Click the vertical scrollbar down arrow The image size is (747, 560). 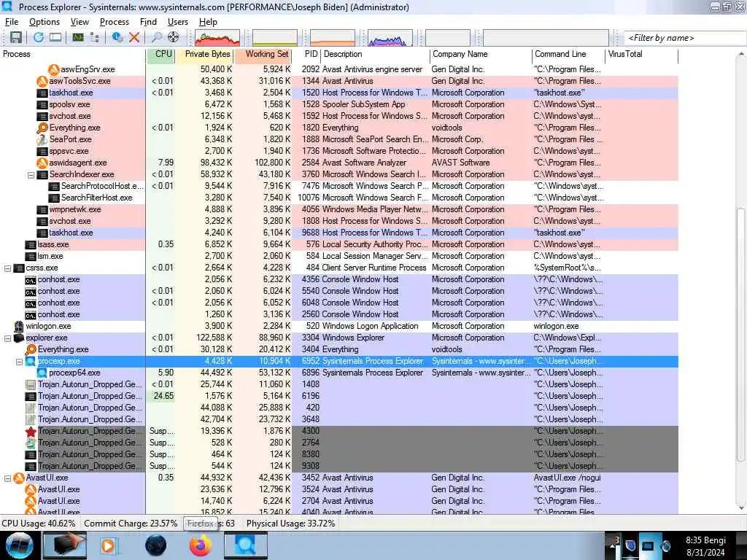click(x=741, y=508)
